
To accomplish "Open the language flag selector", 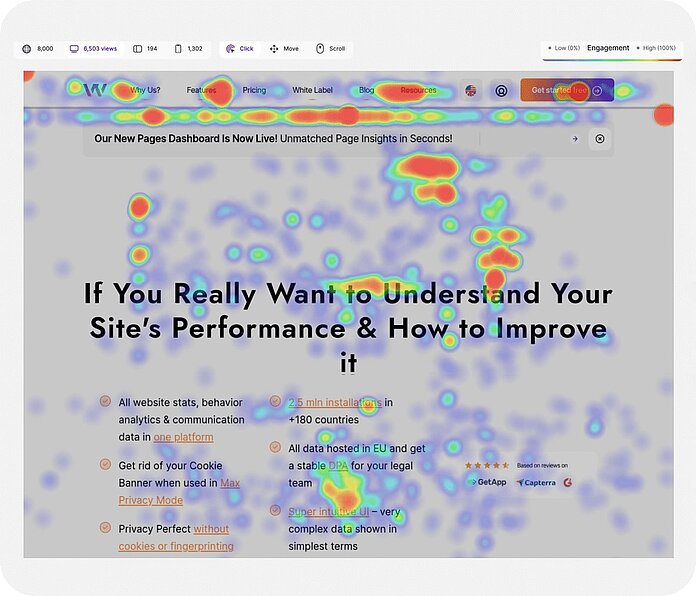I will click(471, 90).
